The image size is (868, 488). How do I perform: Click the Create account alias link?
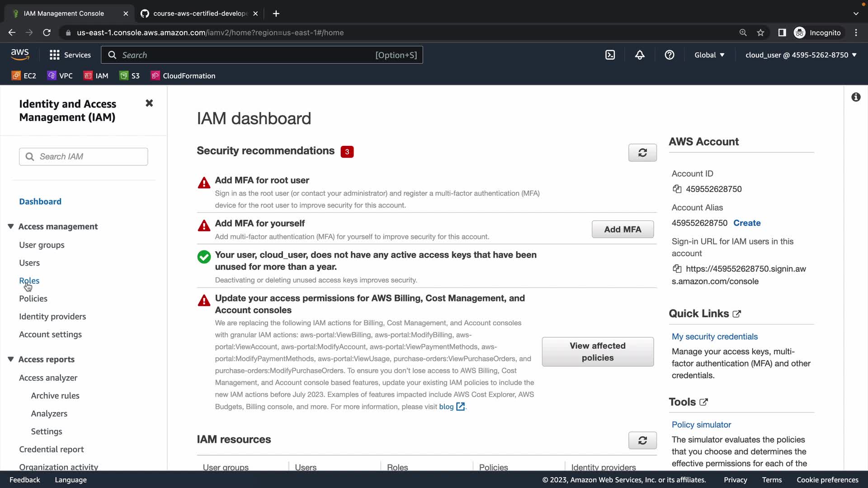click(747, 223)
